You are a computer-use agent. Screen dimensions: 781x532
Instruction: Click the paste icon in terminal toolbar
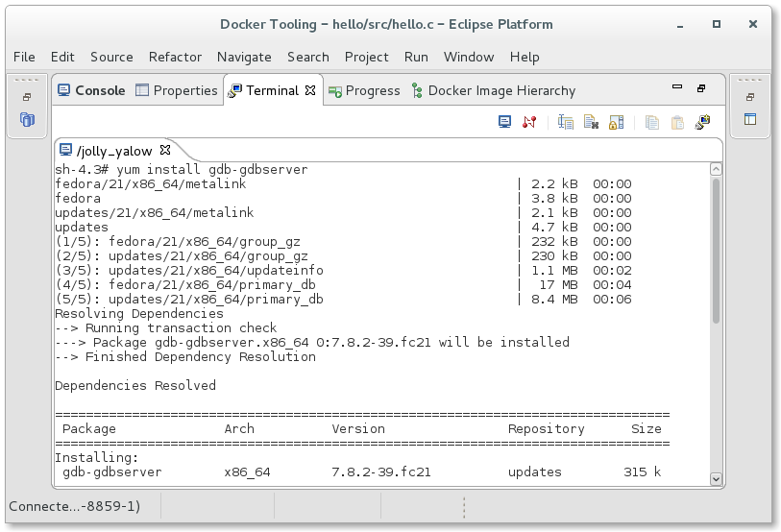pos(677,122)
